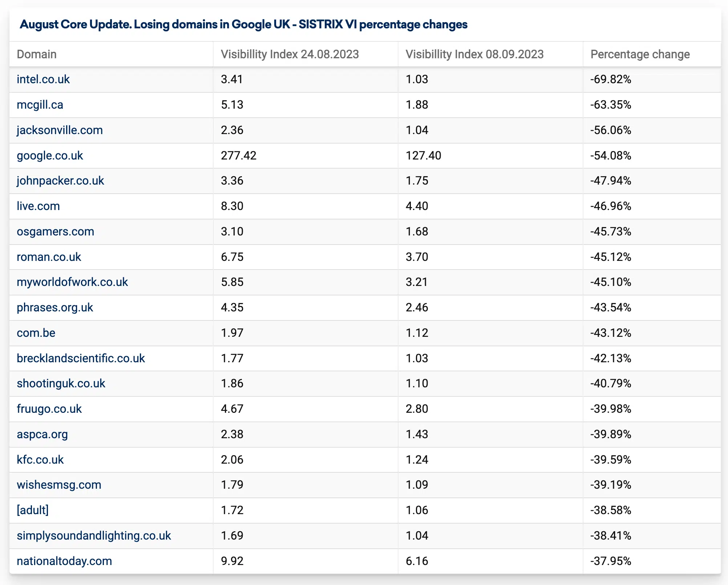Select the google.co.uk domain link
Viewport: 728px width, 585px height.
click(50, 156)
